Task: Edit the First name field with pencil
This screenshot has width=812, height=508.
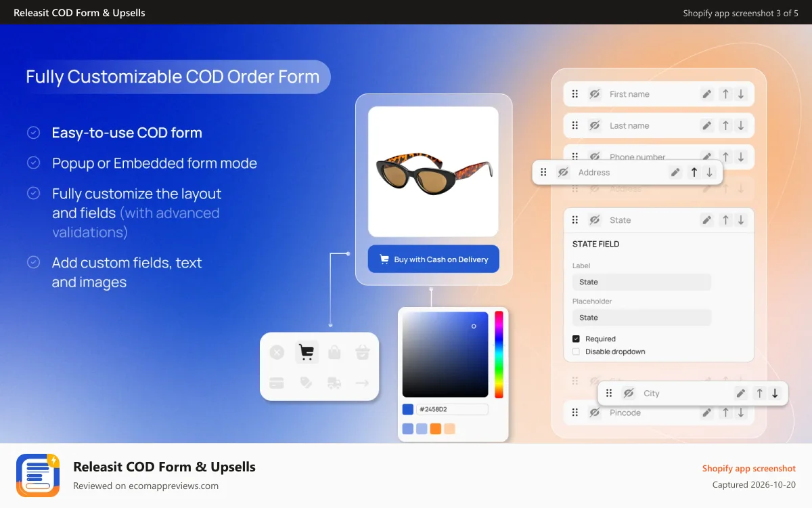Action: point(707,94)
